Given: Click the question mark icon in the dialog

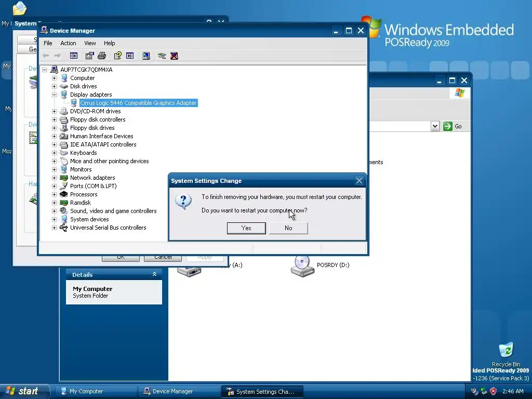Looking at the screenshot, I should click(x=183, y=202).
